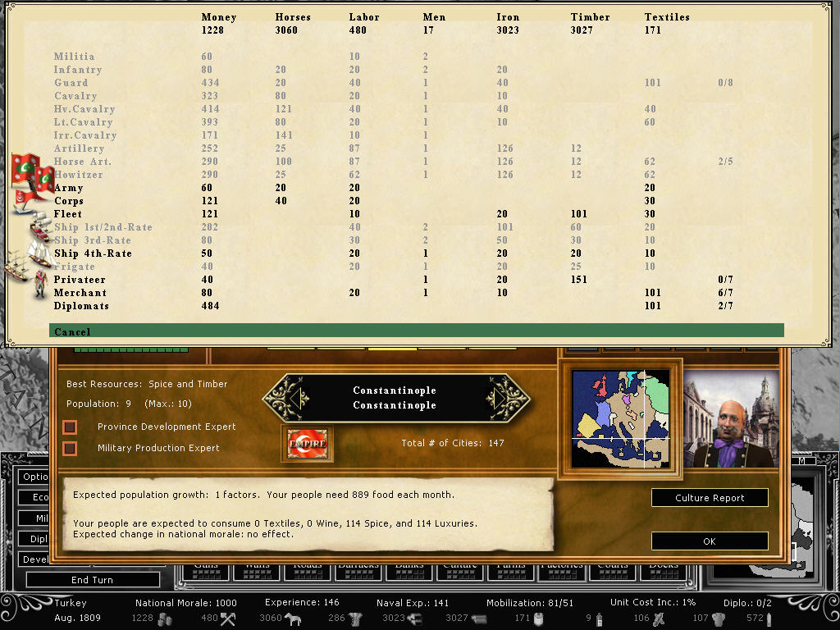The image size is (840, 630).
Task: Click the Money column header
Action: click(218, 17)
